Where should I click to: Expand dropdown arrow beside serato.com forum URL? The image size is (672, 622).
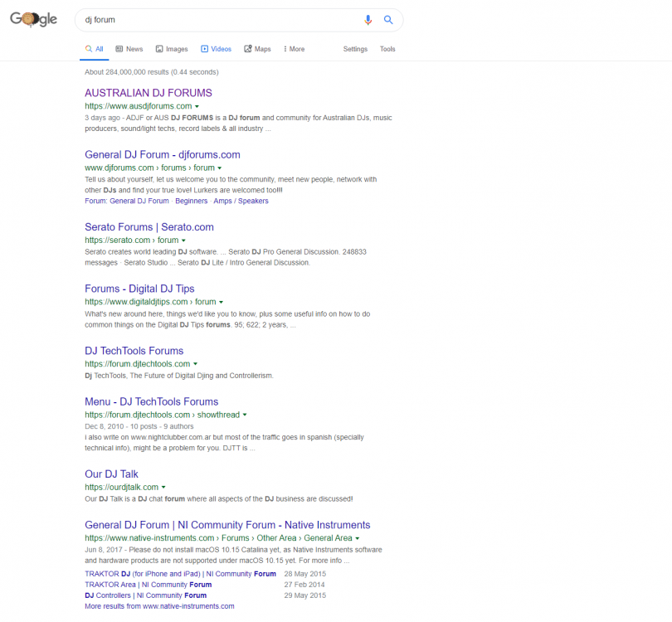point(183,241)
